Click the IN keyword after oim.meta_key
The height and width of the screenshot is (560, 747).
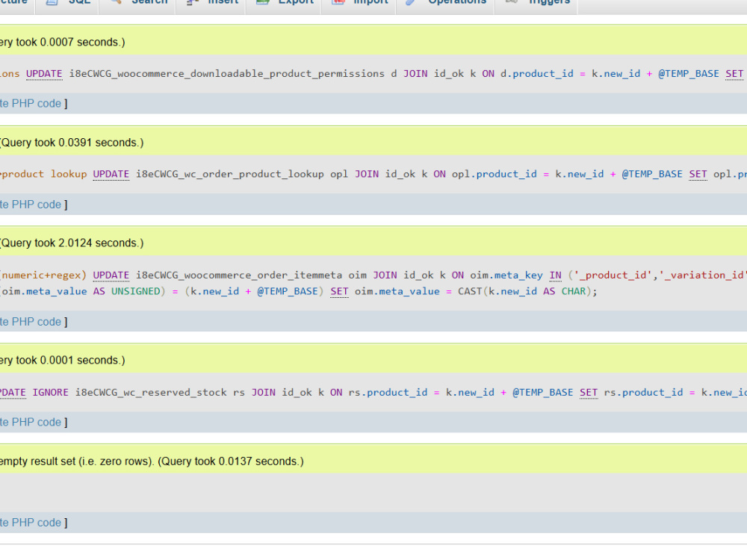pyautogui.click(x=556, y=276)
